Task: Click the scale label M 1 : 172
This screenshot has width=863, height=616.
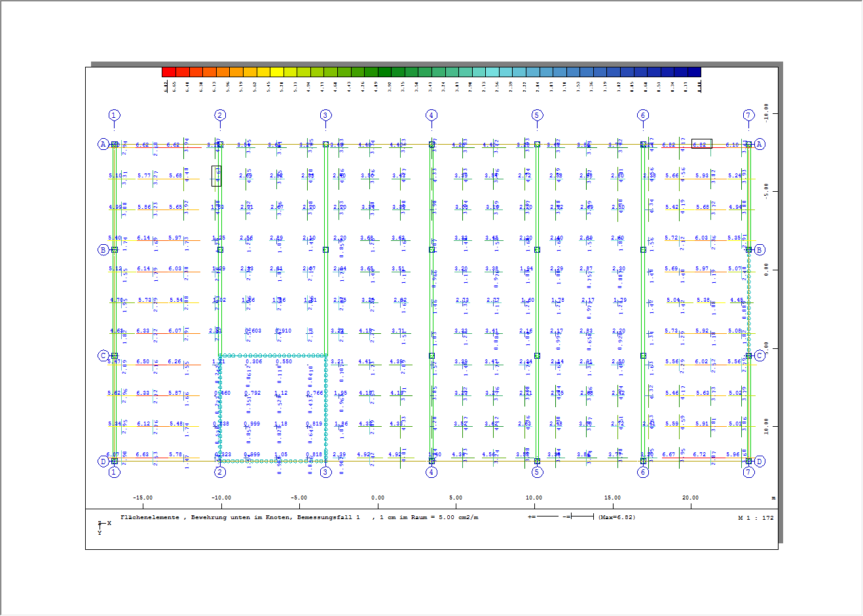Action: 756,518
